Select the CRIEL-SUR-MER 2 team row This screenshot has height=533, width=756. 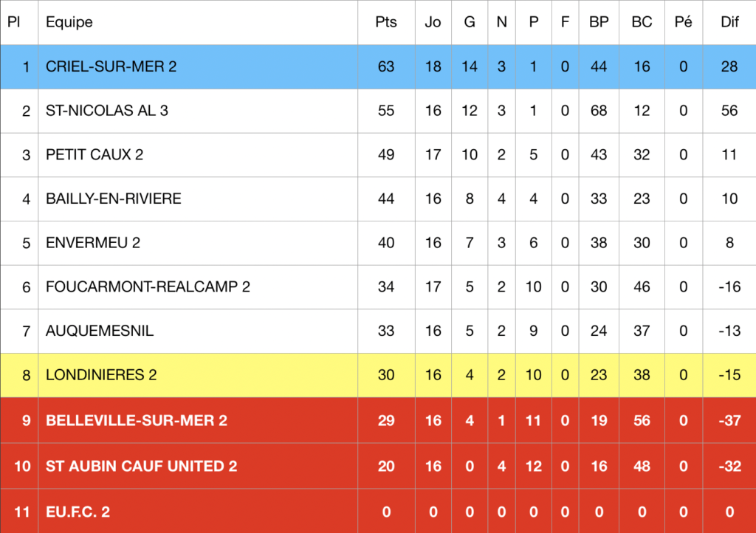tap(378, 66)
